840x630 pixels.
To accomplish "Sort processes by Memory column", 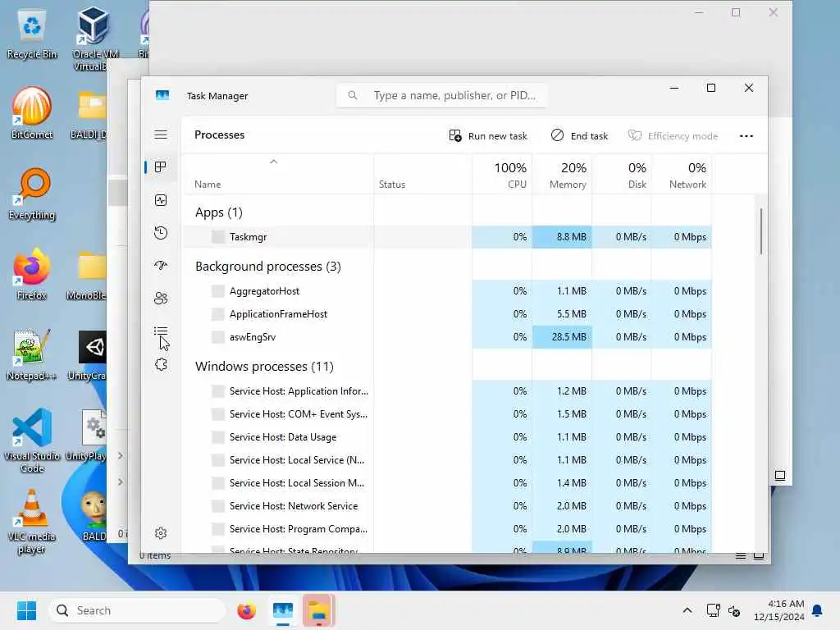I will click(x=562, y=175).
